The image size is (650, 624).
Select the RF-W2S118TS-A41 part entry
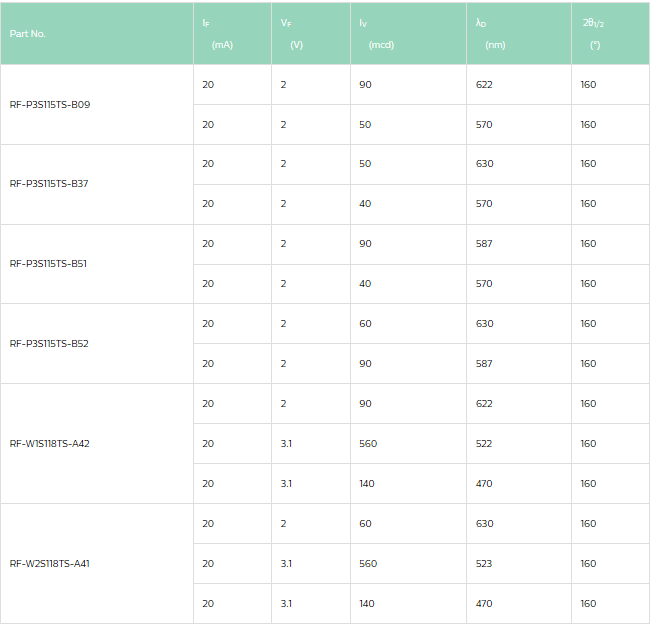[x=50, y=564]
